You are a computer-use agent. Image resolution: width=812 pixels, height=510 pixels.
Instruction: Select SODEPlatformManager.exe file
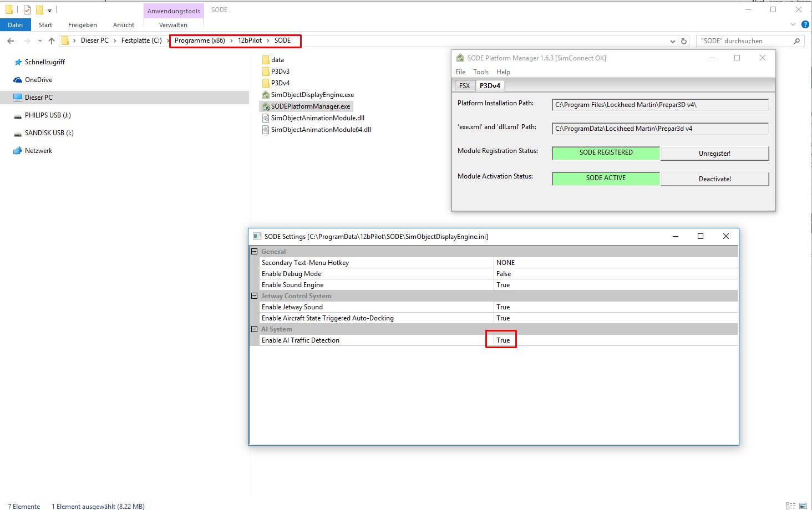[x=306, y=106]
